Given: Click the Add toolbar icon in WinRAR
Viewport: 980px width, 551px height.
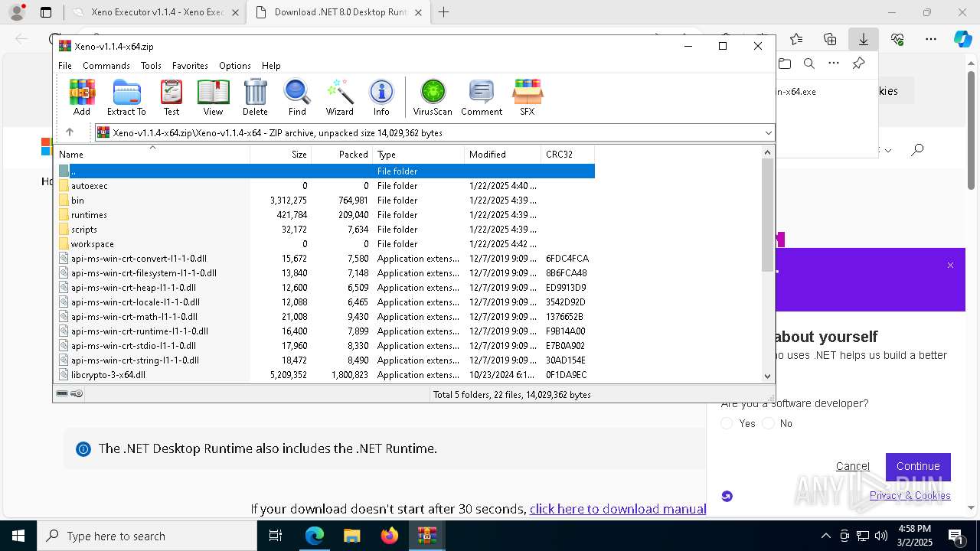Looking at the screenshot, I should (82, 97).
